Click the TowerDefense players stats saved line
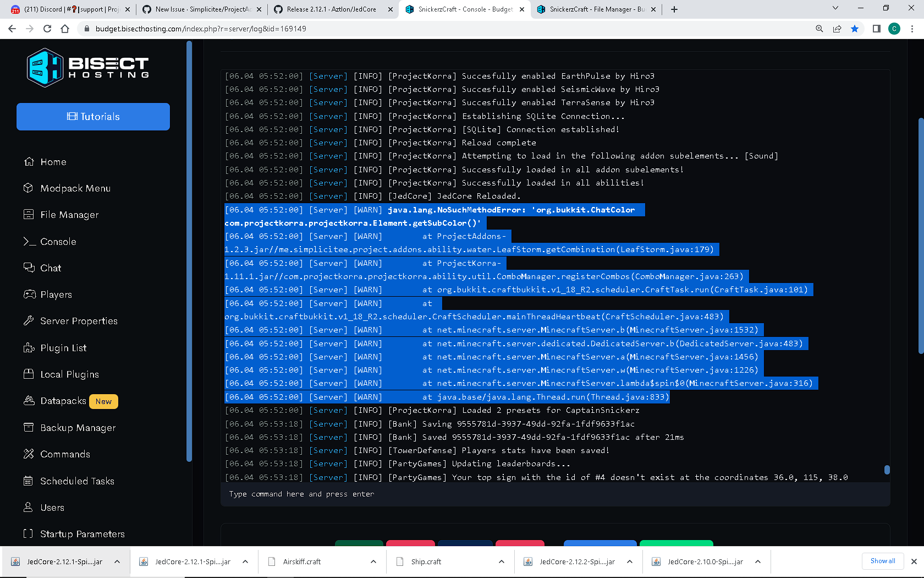 (416, 450)
